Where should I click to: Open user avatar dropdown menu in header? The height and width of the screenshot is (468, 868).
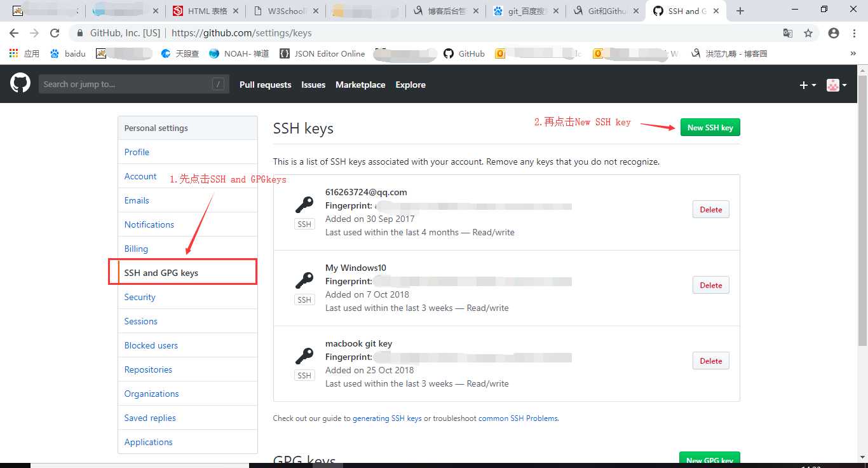(x=836, y=85)
